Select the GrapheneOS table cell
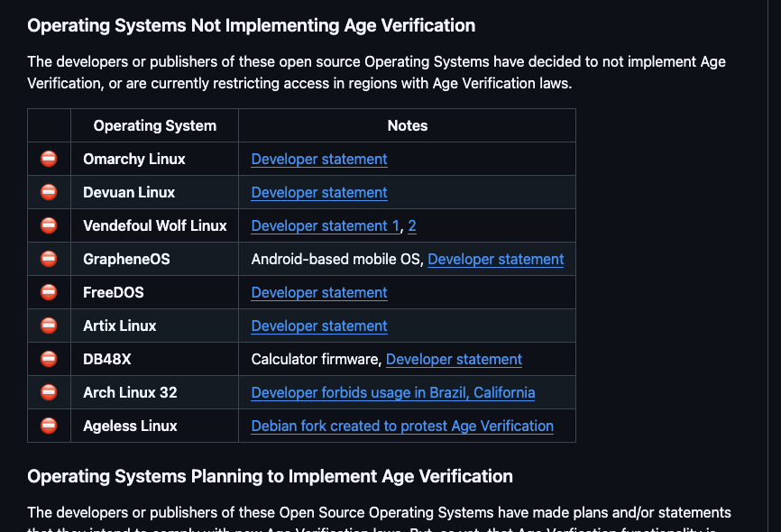Viewport: 781px width, 532px height. point(154,259)
